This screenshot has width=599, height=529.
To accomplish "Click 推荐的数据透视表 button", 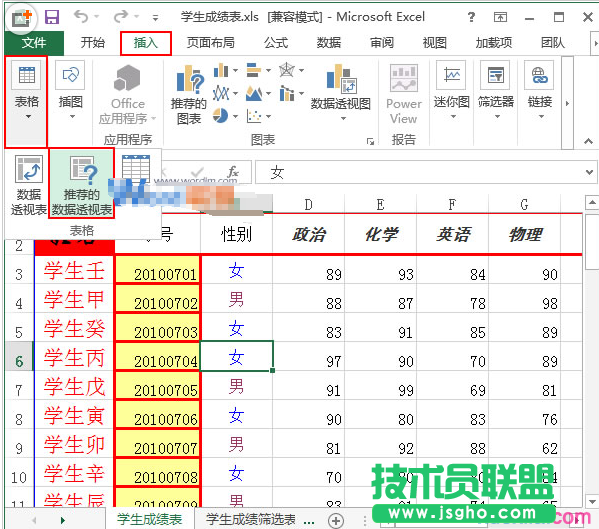I will click(82, 184).
